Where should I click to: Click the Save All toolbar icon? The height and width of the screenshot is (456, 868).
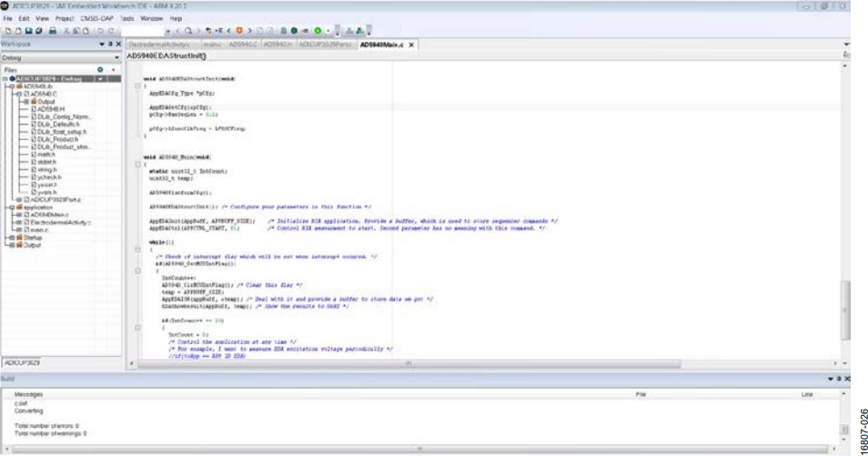(x=39, y=31)
